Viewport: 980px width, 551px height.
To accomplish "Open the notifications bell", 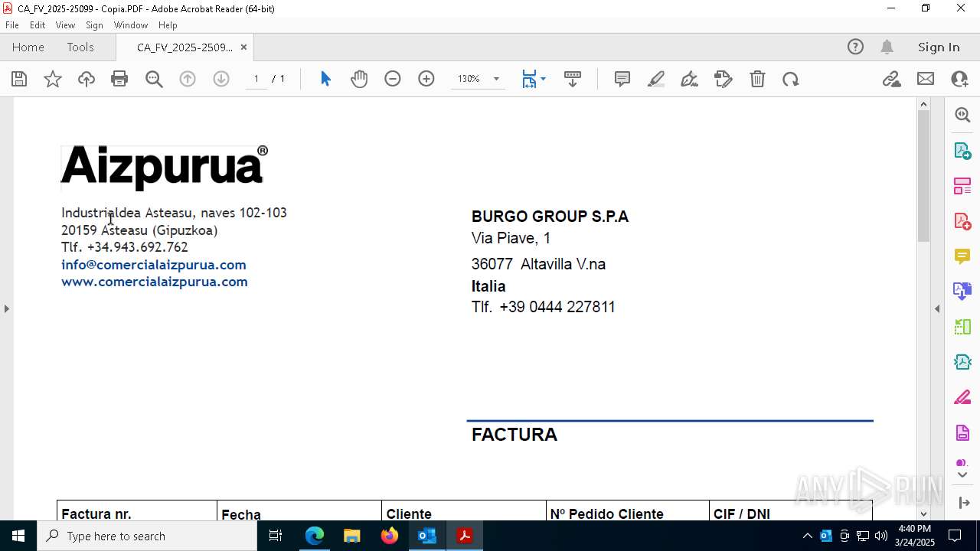I will pyautogui.click(x=887, y=47).
